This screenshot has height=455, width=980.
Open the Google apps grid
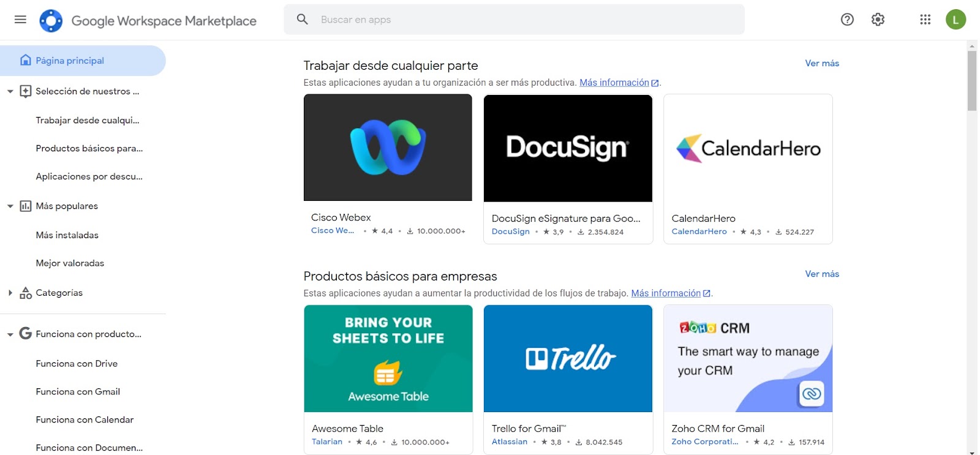(925, 20)
